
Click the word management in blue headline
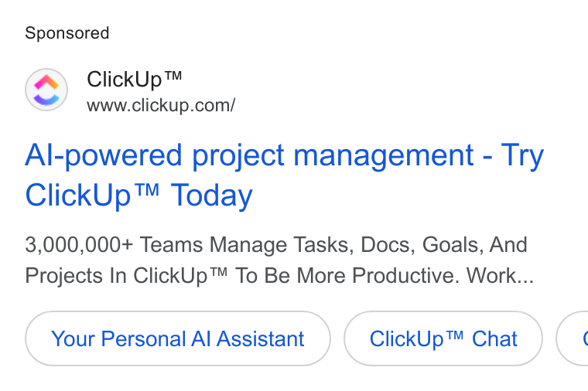coord(383,155)
